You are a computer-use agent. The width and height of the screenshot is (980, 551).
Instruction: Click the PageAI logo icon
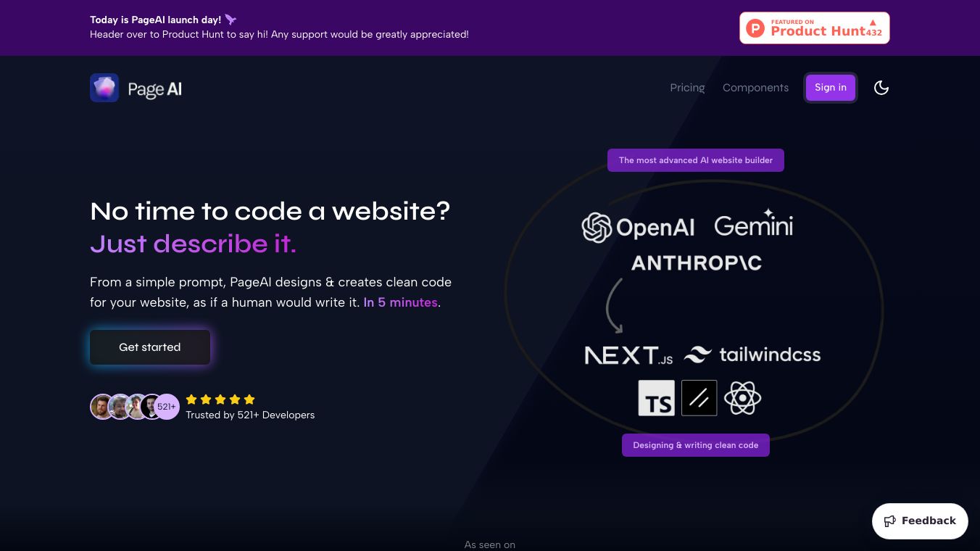pyautogui.click(x=104, y=88)
